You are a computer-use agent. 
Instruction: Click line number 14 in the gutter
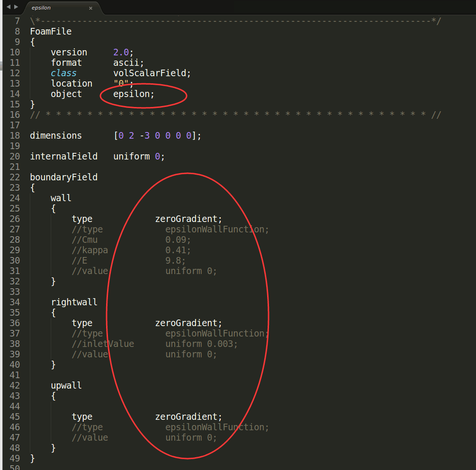click(x=15, y=94)
